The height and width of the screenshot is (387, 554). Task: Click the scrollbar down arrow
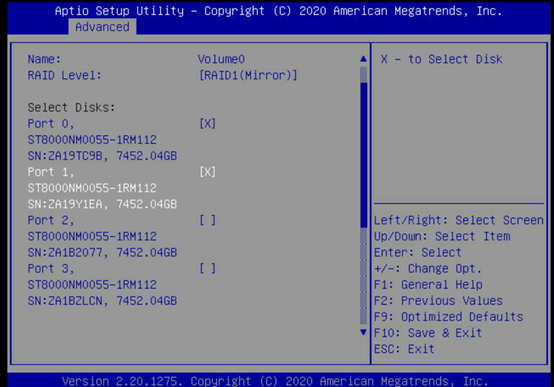tap(363, 332)
